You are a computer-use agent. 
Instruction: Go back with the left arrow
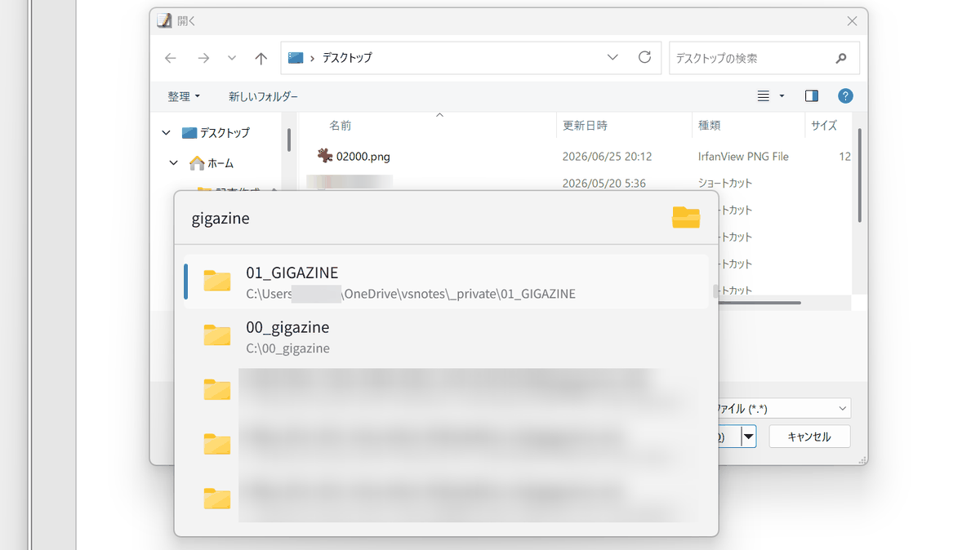pos(171,58)
